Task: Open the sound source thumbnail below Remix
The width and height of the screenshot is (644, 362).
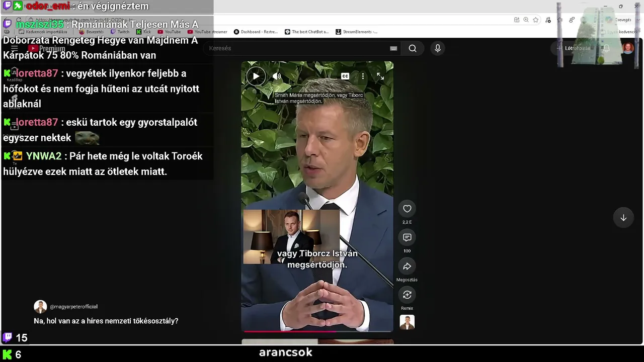Action: pos(407,322)
